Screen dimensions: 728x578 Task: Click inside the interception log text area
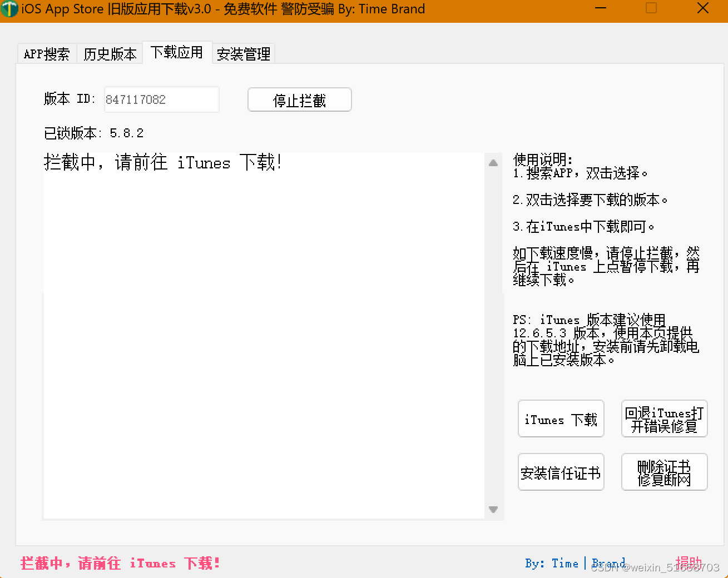point(264,336)
